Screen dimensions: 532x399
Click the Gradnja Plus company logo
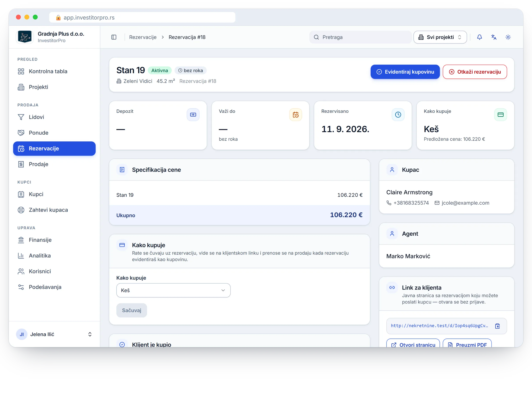pyautogui.click(x=25, y=37)
